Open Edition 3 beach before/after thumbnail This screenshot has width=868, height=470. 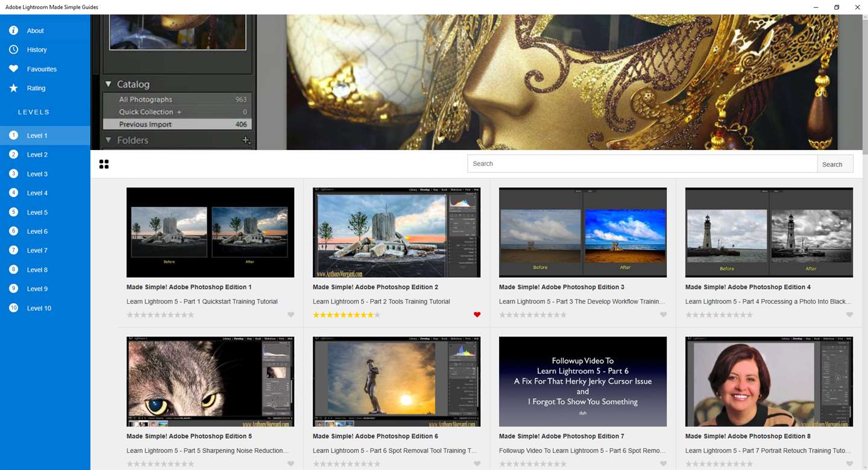[x=583, y=233]
